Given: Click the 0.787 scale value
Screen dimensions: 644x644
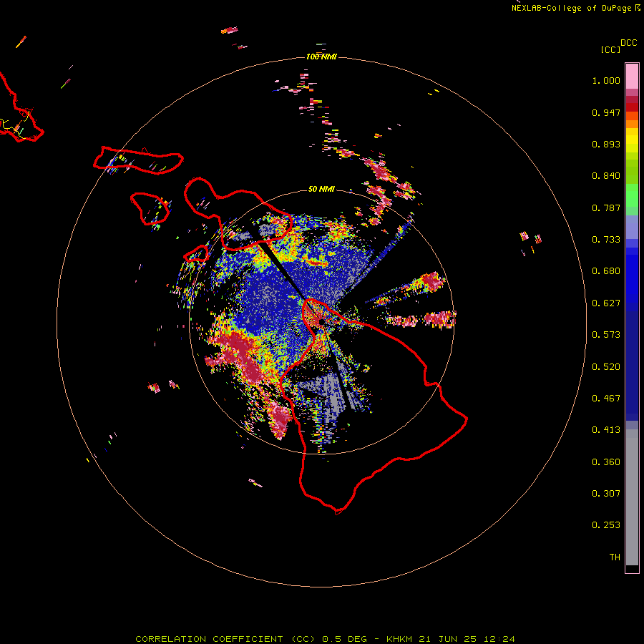Looking at the screenshot, I should coord(606,208).
